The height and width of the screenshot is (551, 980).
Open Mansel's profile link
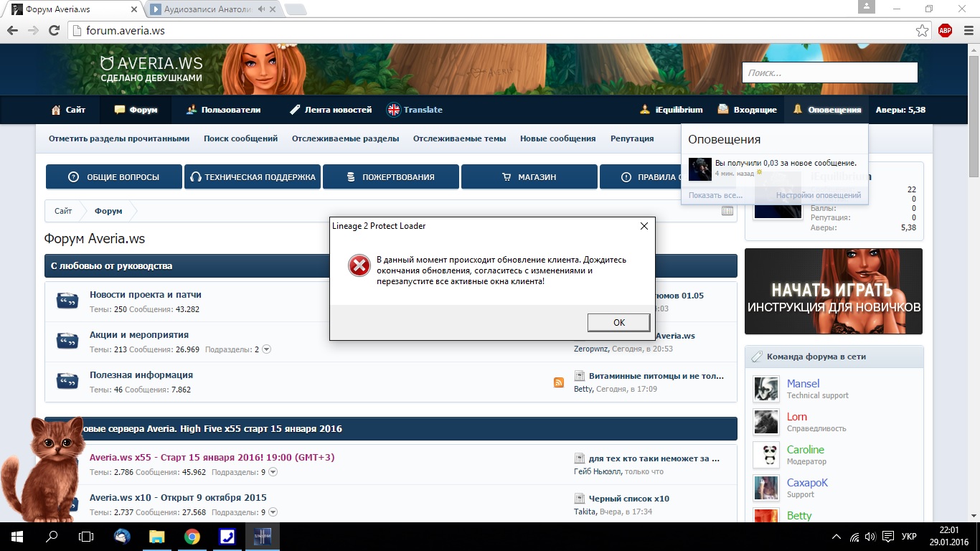pyautogui.click(x=803, y=384)
